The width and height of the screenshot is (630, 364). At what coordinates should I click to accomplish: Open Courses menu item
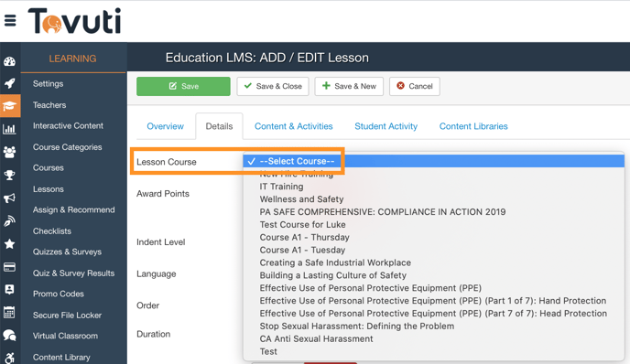click(x=49, y=167)
